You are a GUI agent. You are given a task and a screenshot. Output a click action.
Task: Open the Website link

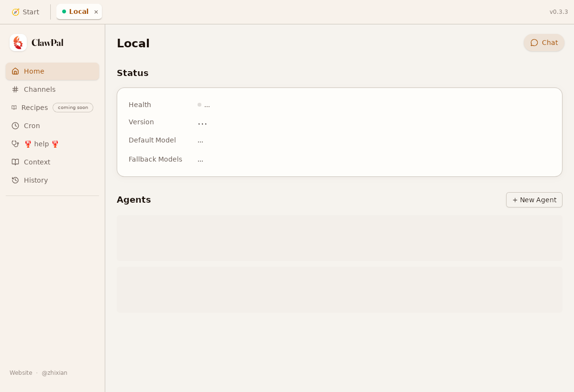pos(21,373)
